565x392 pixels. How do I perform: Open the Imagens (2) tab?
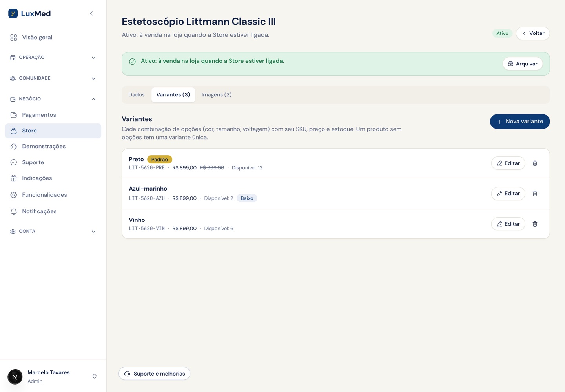point(217,95)
